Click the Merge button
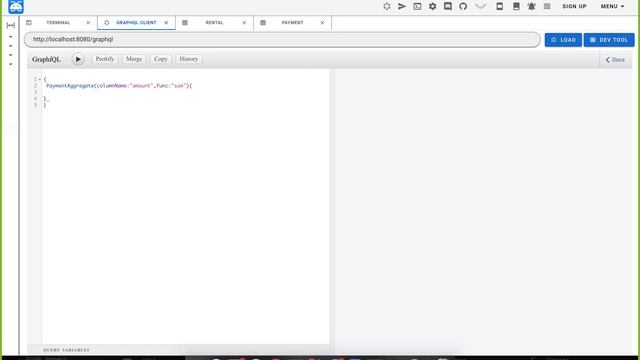 [134, 59]
